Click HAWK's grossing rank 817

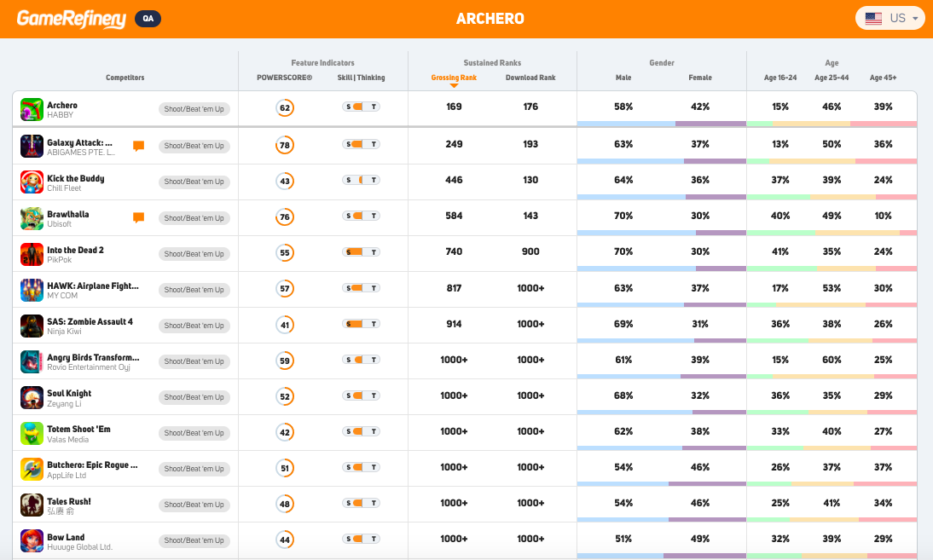pos(454,288)
